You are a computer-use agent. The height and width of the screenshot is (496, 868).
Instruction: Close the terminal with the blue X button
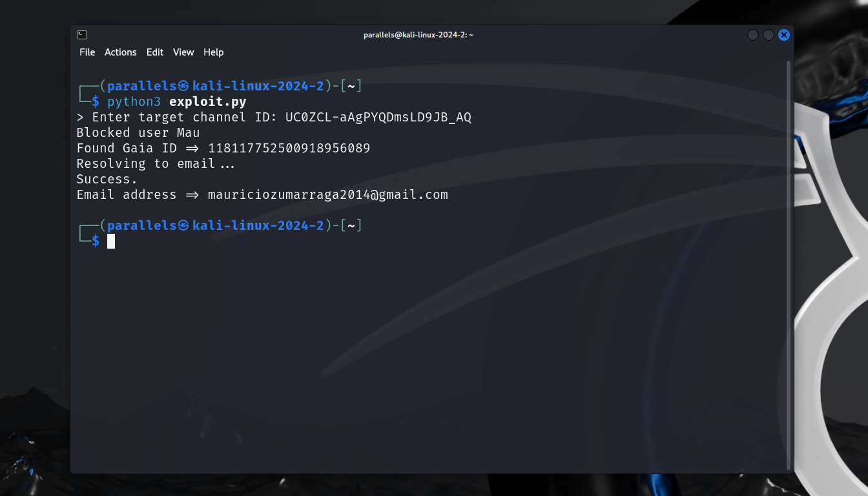coord(784,35)
